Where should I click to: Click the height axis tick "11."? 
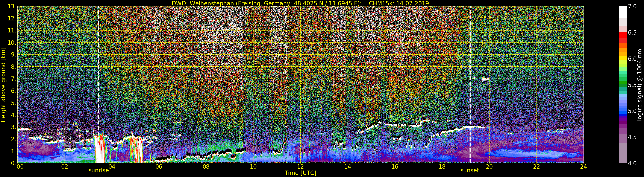pyautogui.click(x=12, y=31)
